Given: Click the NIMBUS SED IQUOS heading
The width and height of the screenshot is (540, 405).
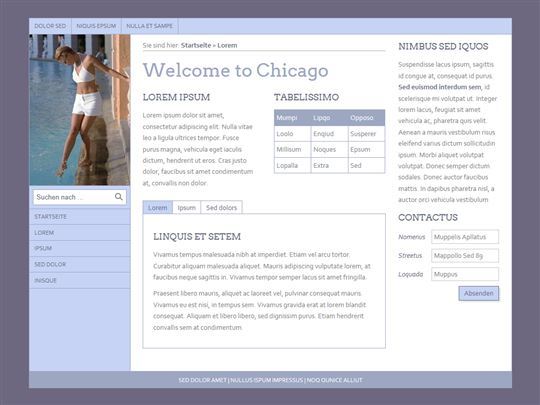Looking at the screenshot, I should click(443, 46).
